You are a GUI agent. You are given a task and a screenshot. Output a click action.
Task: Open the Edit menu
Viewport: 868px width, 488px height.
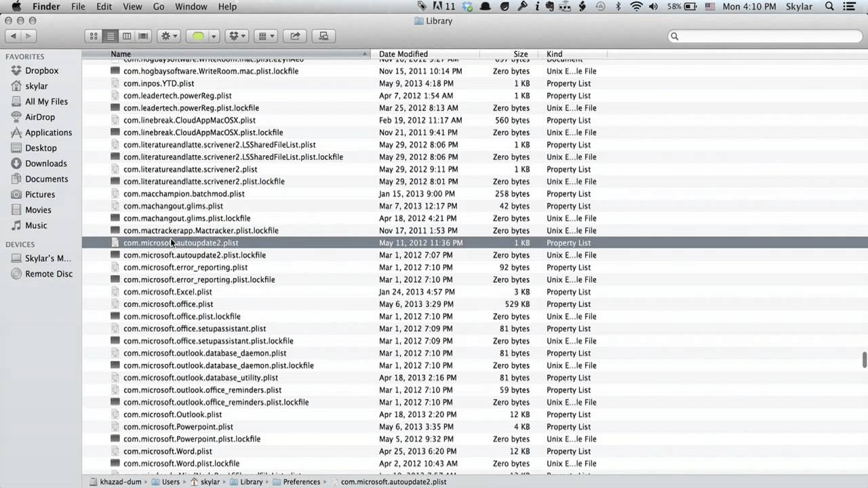(x=104, y=7)
